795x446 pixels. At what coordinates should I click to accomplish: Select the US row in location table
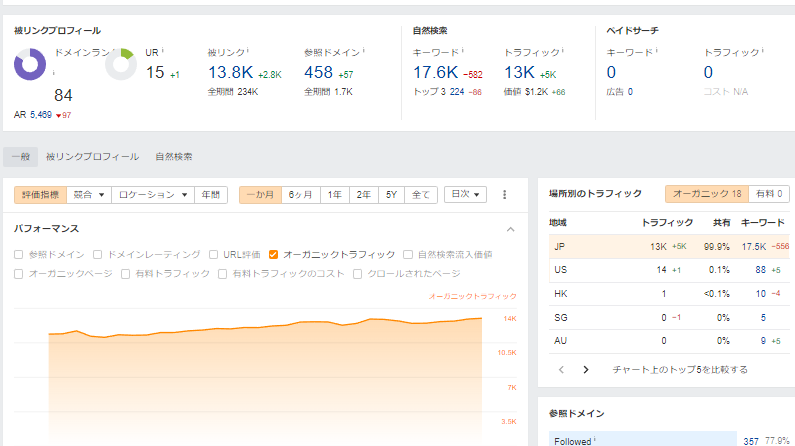[669, 270]
